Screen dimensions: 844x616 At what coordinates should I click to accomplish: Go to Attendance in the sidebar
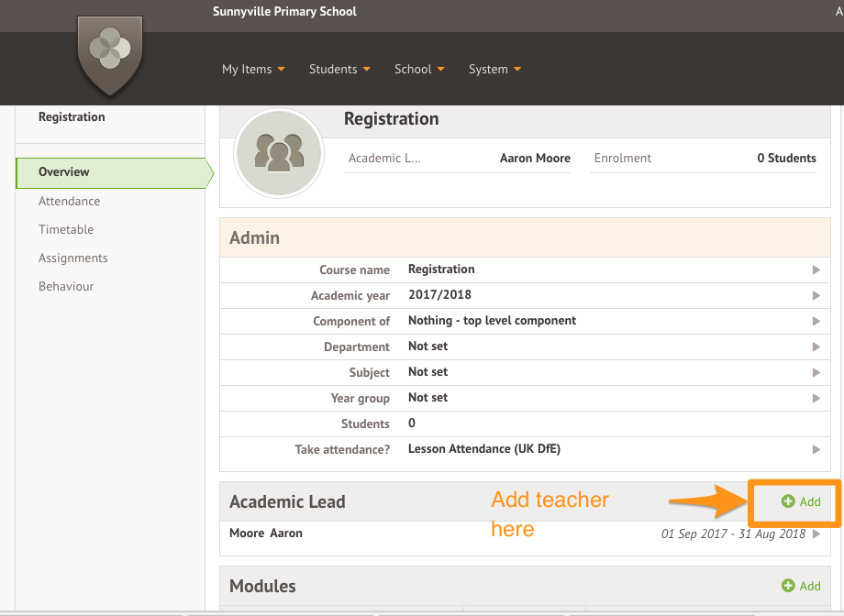click(x=69, y=201)
